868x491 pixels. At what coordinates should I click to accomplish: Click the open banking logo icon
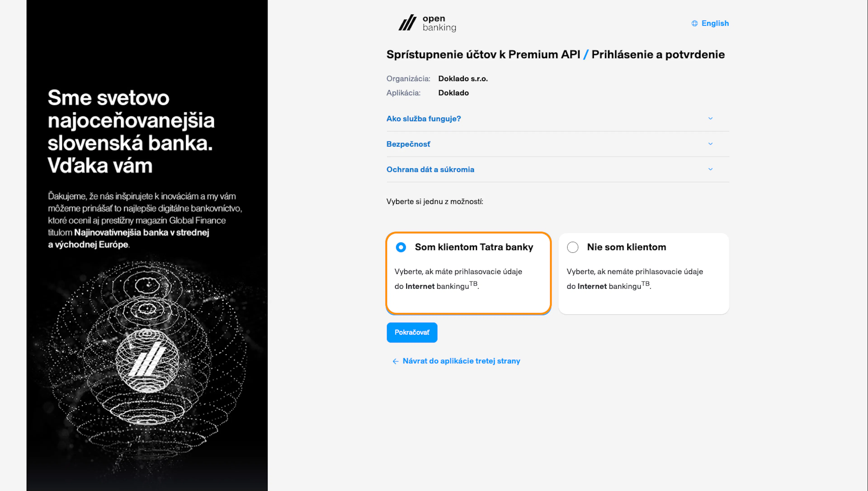click(x=407, y=23)
